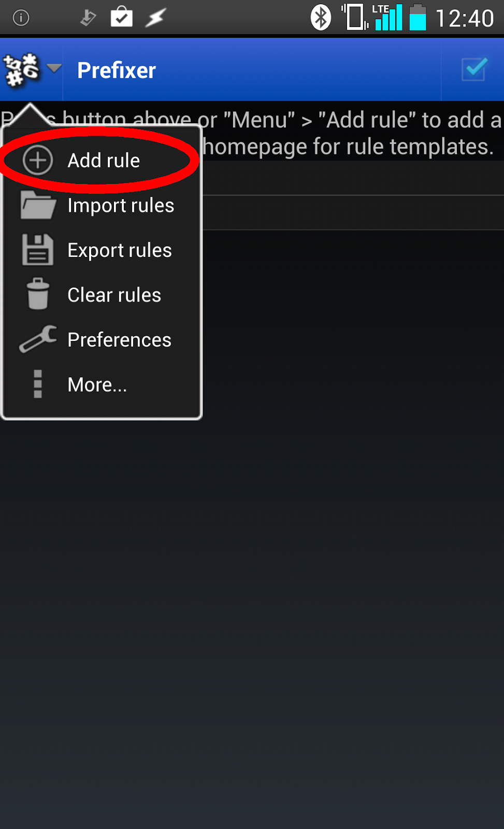The height and width of the screenshot is (829, 504).
Task: Tap the Prefixer app logo icon
Action: [x=21, y=69]
